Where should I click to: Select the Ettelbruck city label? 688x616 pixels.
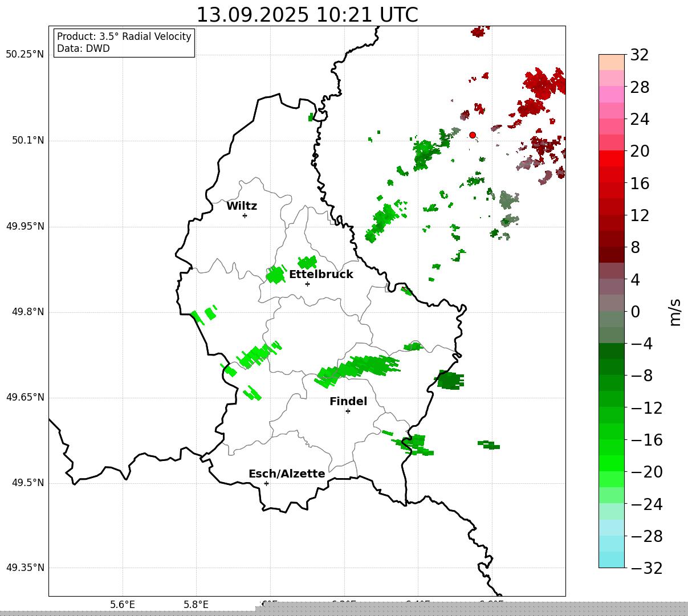(x=321, y=274)
